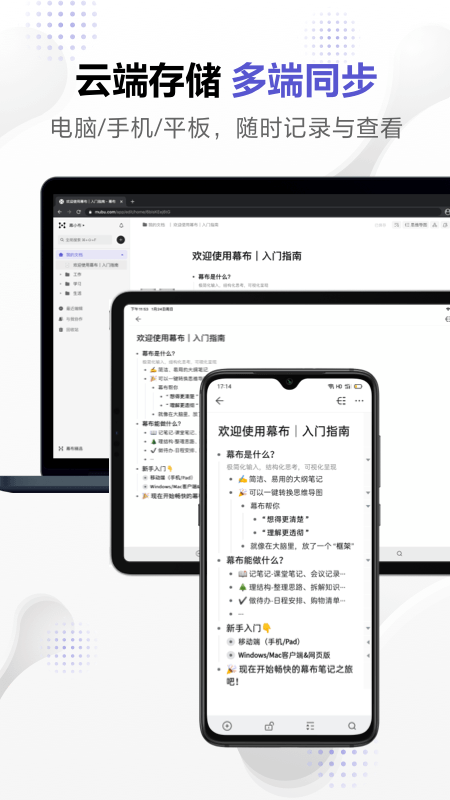Viewport: 450px width, 800px height.
Task: Click the mubu.com address bar on the laptop
Action: coord(263,212)
